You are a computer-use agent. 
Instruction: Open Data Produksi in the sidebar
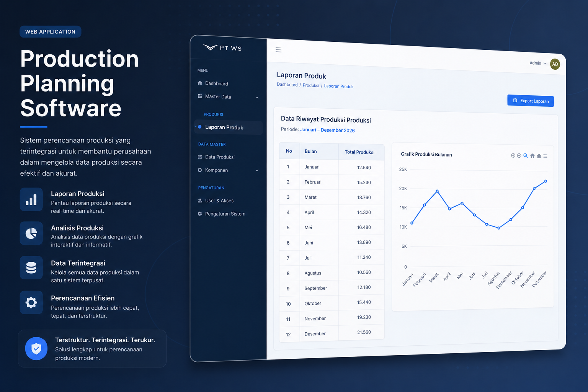[x=216, y=157]
